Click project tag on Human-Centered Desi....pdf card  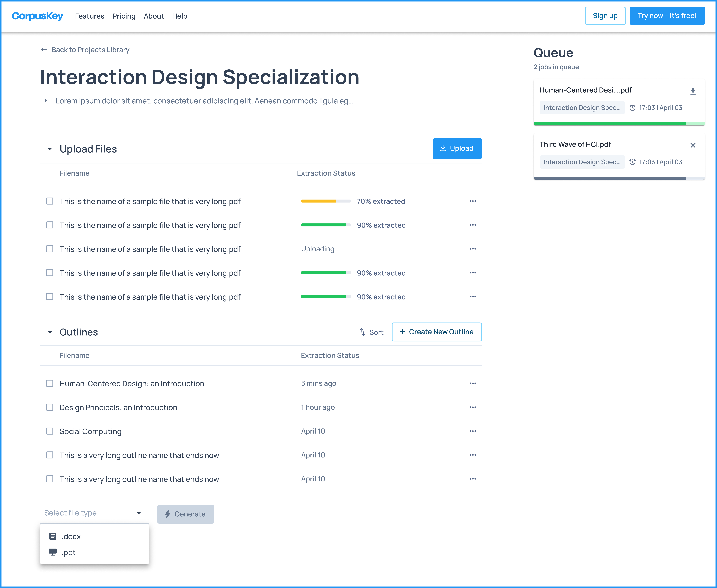582,108
